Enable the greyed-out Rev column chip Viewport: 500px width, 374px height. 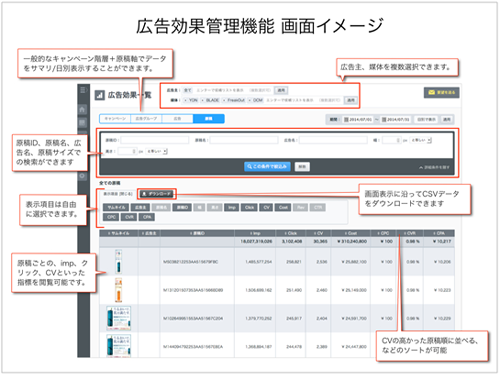(301, 208)
